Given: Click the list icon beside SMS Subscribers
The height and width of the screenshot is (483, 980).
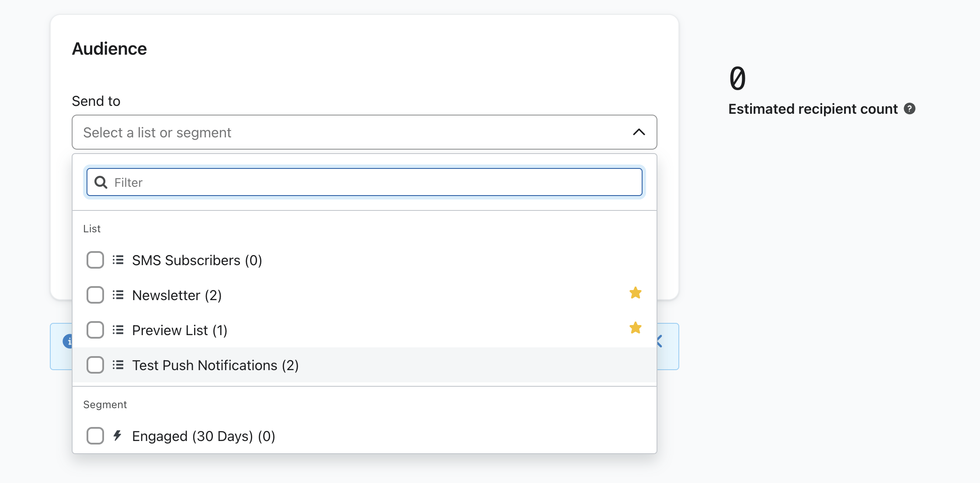Looking at the screenshot, I should [x=118, y=260].
